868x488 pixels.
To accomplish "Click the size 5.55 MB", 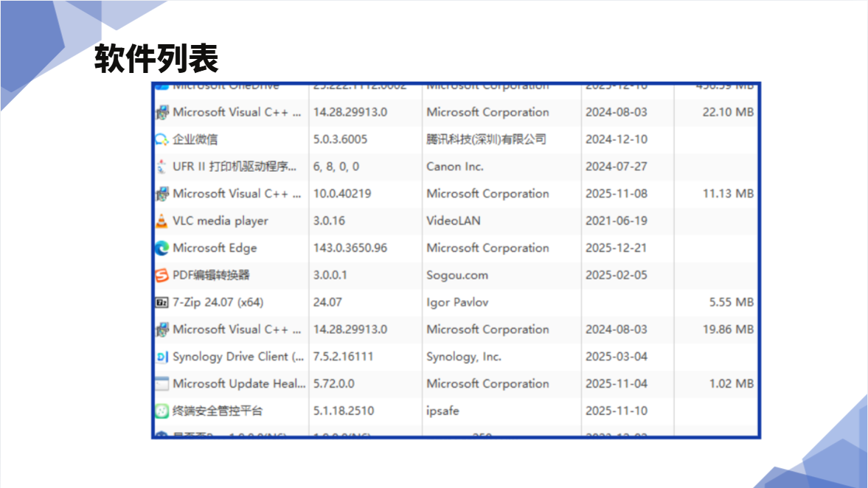I will point(732,302).
